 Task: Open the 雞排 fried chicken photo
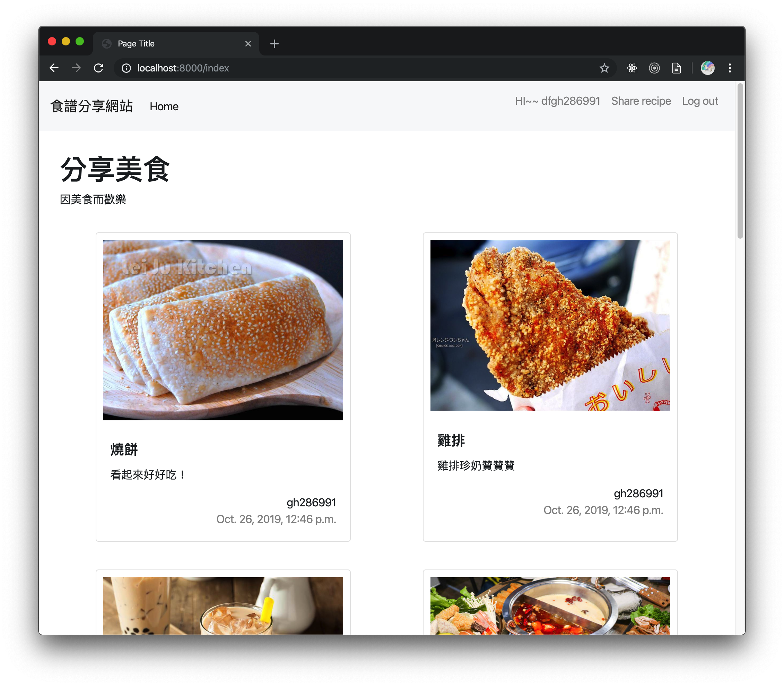click(550, 326)
